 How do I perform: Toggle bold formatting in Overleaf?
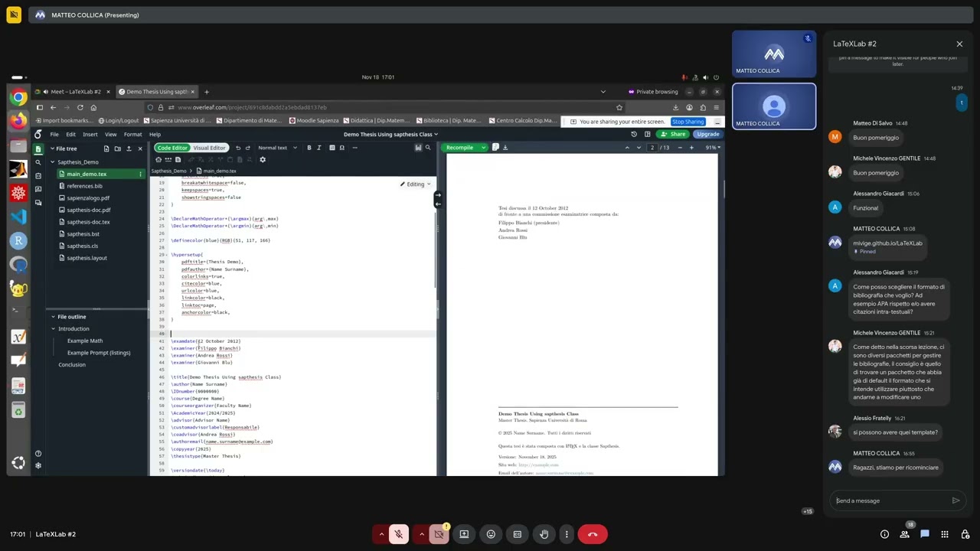(309, 148)
